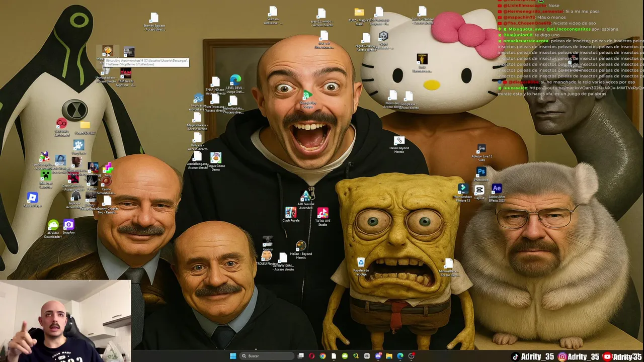Open Adobe After Effects 2023 shortcut
This screenshot has width=644, height=362.
(x=497, y=193)
